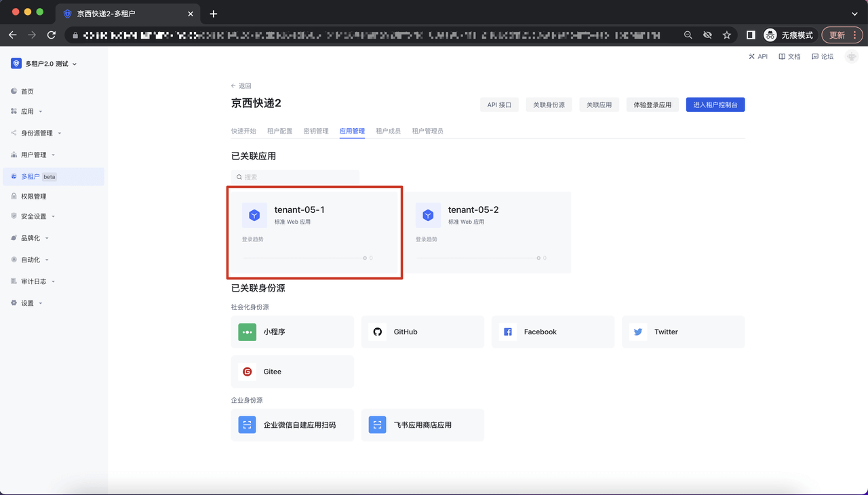Click the Gitee logo icon

(x=248, y=372)
